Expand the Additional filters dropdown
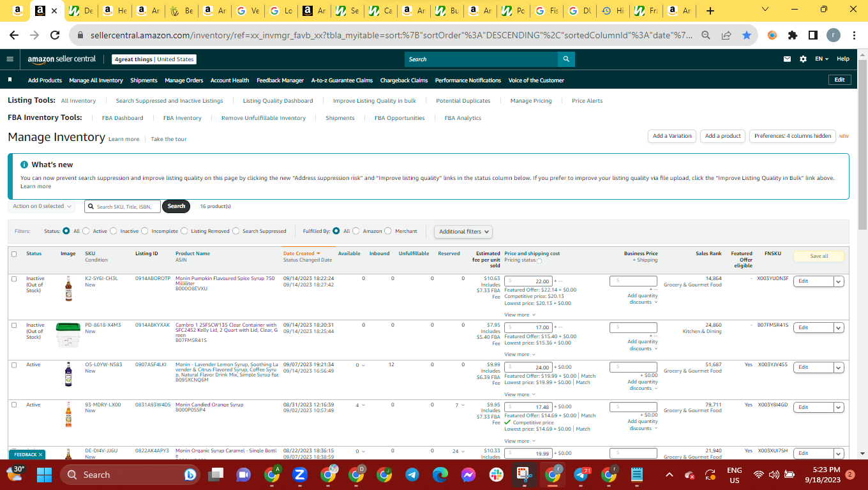The width and height of the screenshot is (868, 490). [463, 232]
